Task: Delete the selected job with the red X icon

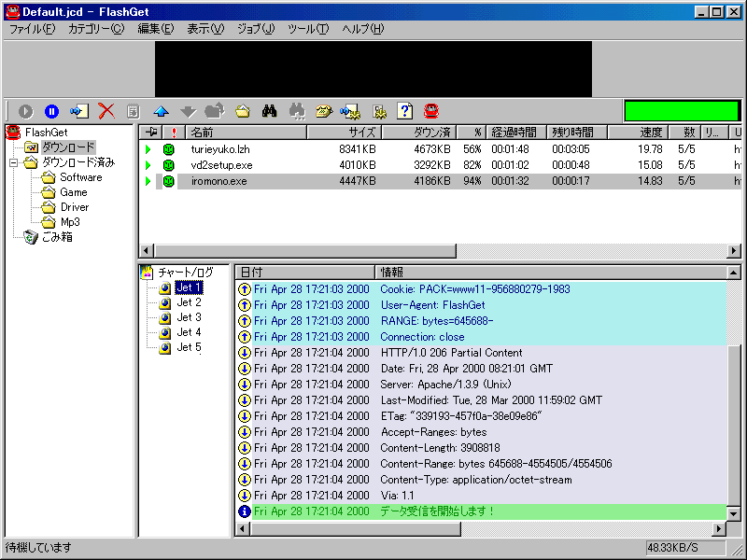Action: click(106, 111)
